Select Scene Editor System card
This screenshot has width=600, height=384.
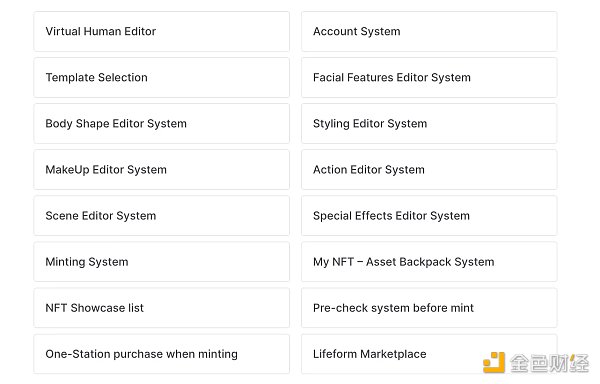(x=161, y=216)
